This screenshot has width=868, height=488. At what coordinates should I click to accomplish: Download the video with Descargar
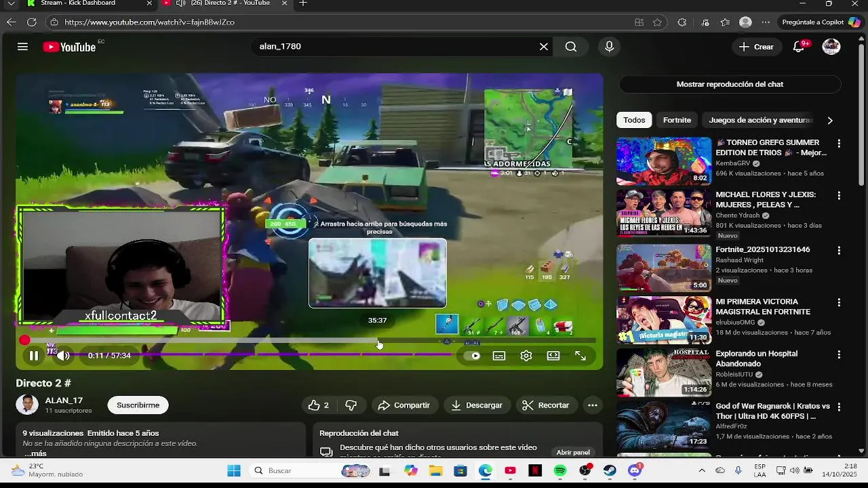tap(477, 405)
